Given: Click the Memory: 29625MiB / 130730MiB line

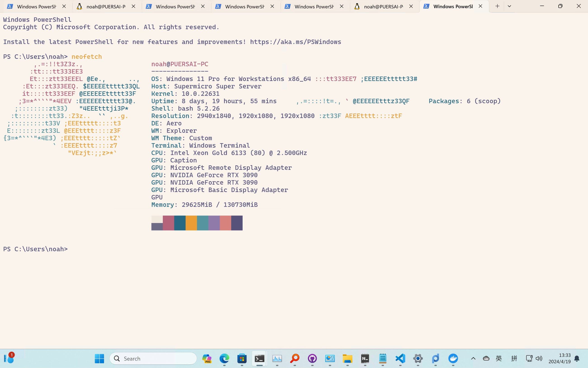Looking at the screenshot, I should coord(204,205).
